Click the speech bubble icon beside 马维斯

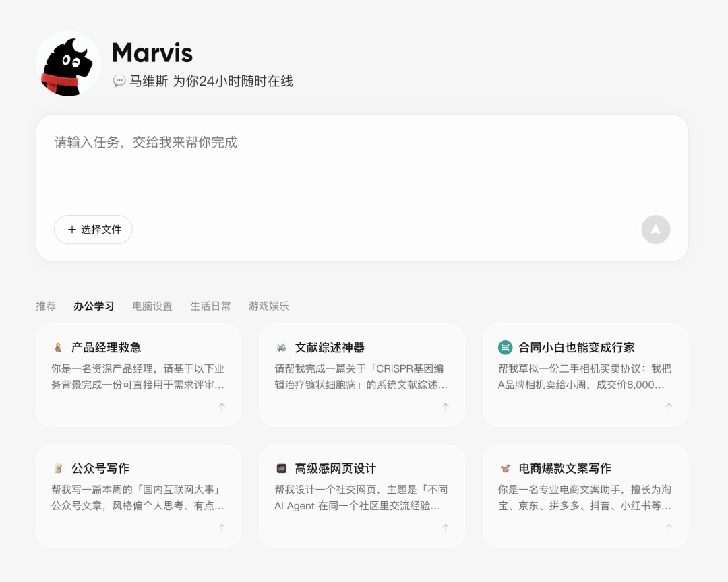[119, 82]
